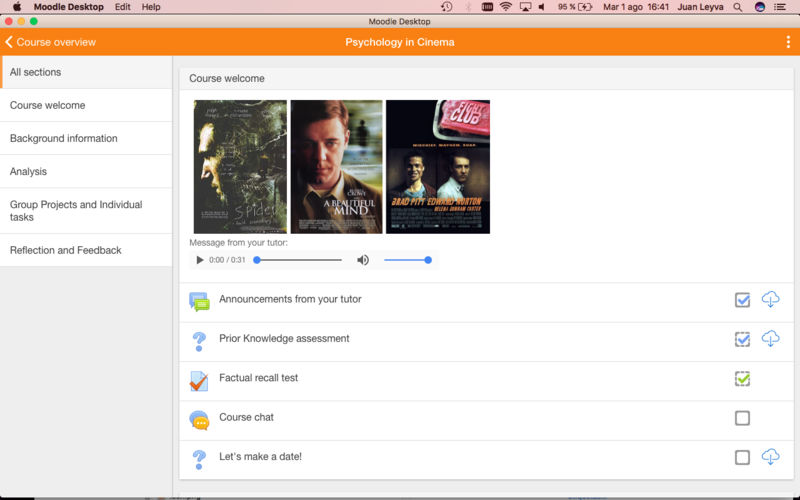Toggle Prior Knowledge assessment completion checkbox

(742, 339)
